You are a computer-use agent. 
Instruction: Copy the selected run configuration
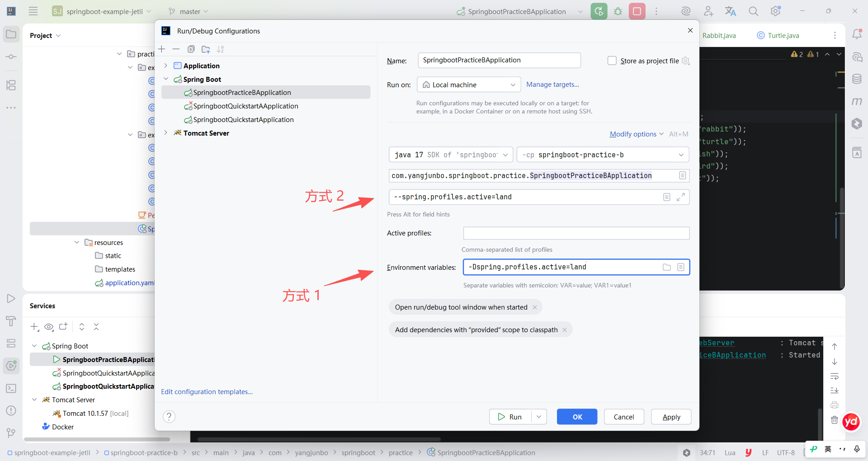(191, 49)
